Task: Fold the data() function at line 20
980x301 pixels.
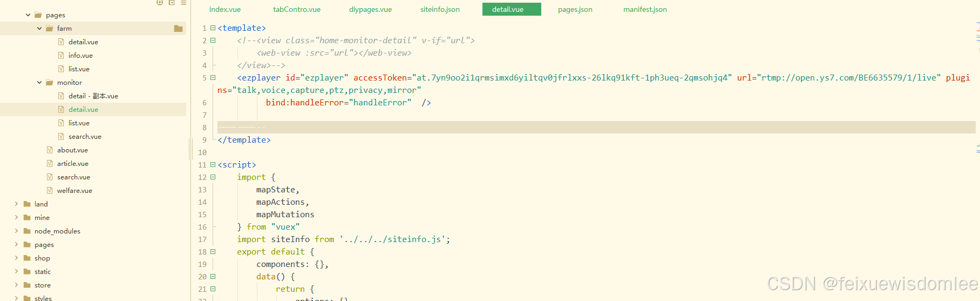Action: pos(213,277)
